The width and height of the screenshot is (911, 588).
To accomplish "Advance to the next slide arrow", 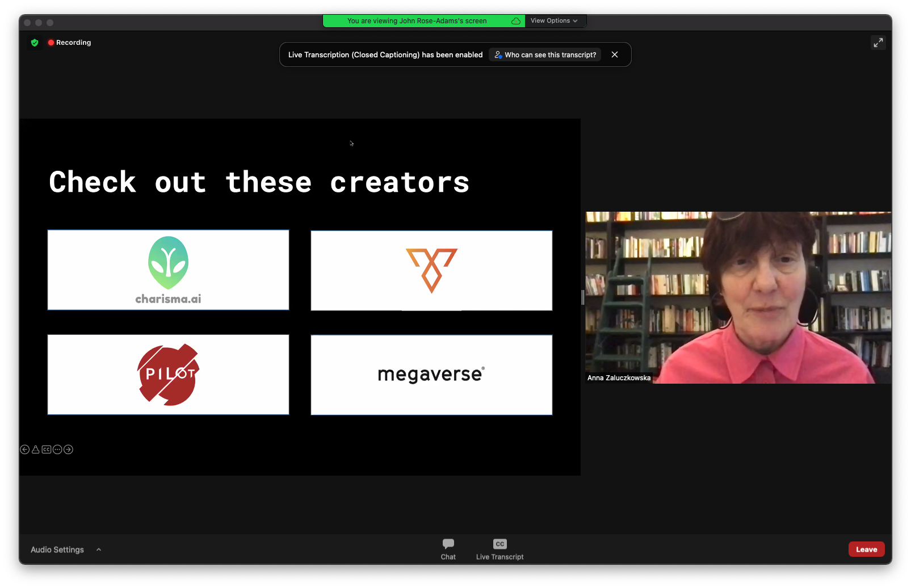I will [68, 450].
